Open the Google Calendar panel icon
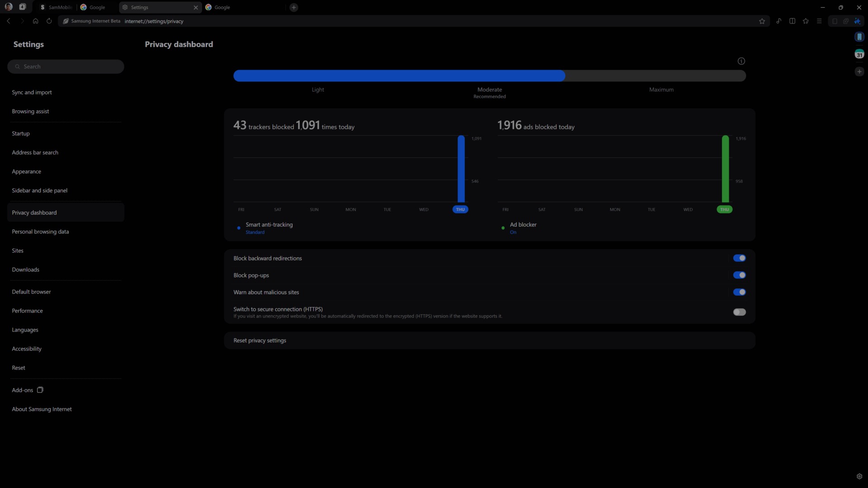The height and width of the screenshot is (488, 868). click(859, 54)
